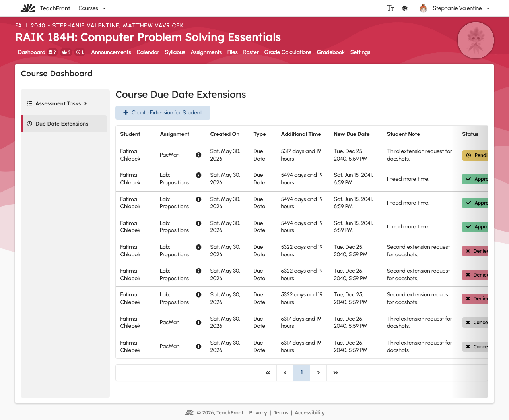The height and width of the screenshot is (420, 509).
Task: Click Additional Time column header
Action: 301,134
